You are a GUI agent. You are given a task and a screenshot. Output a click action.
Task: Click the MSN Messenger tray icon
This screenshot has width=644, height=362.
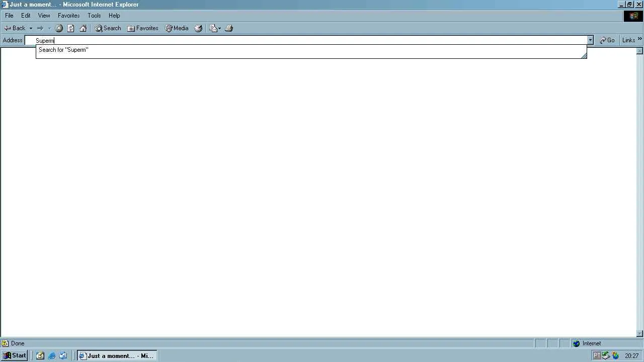(x=615, y=355)
